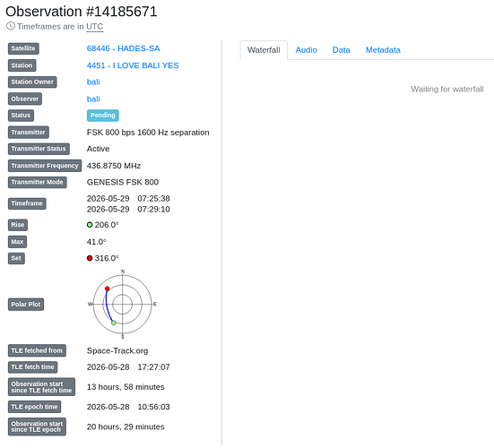Click the Active transmitter status value

click(98, 149)
